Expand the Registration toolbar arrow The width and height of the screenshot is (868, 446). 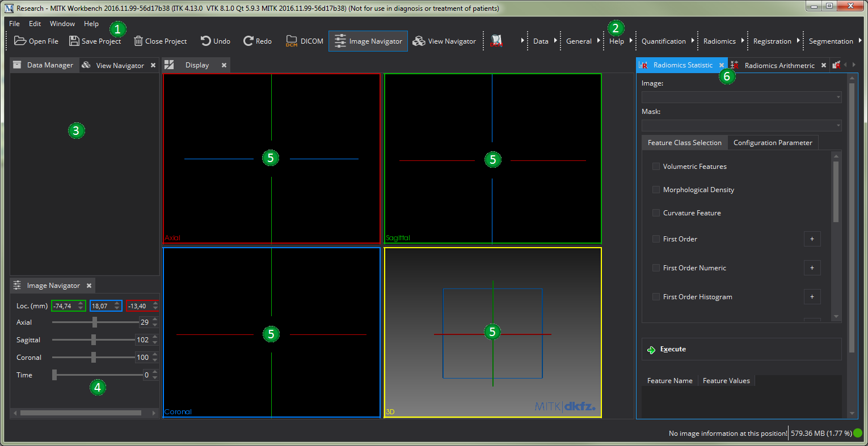pyautogui.click(x=798, y=41)
